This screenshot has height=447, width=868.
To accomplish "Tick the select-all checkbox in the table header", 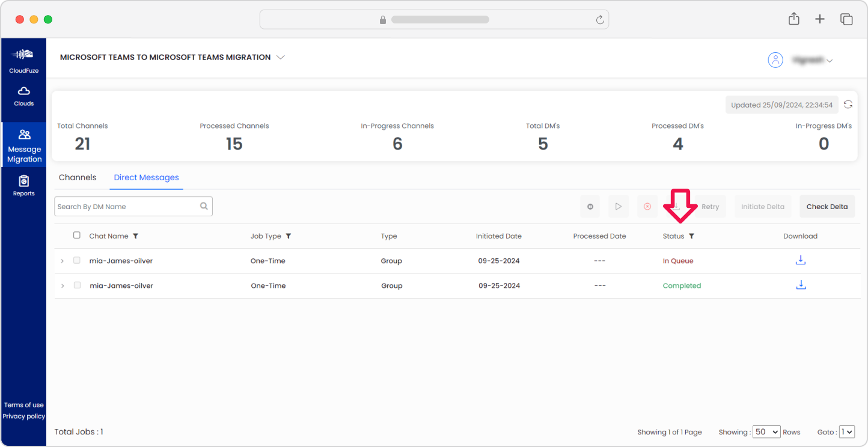I will click(x=76, y=235).
